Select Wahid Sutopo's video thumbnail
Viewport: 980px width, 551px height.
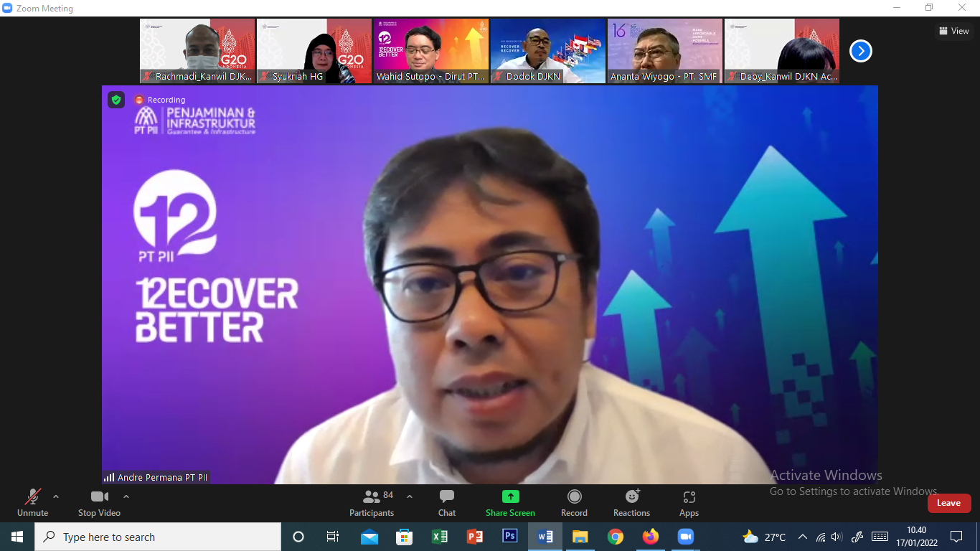coord(430,51)
